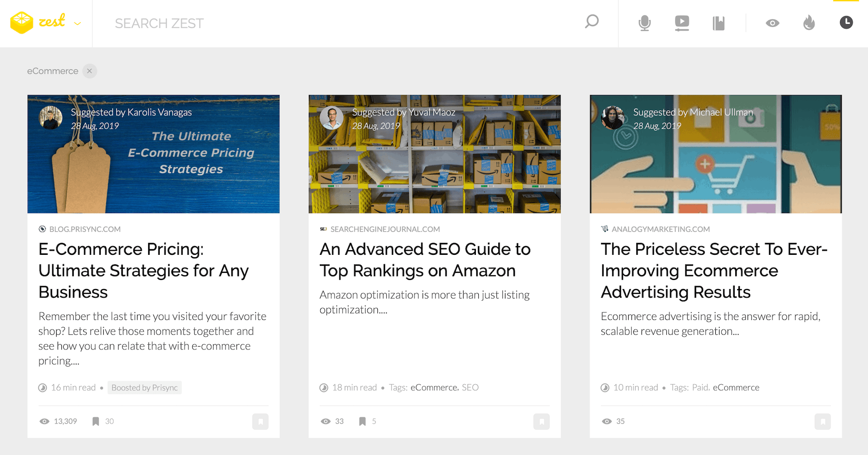This screenshot has height=455, width=868.
Task: Click the search magnifier icon
Action: (x=592, y=22)
